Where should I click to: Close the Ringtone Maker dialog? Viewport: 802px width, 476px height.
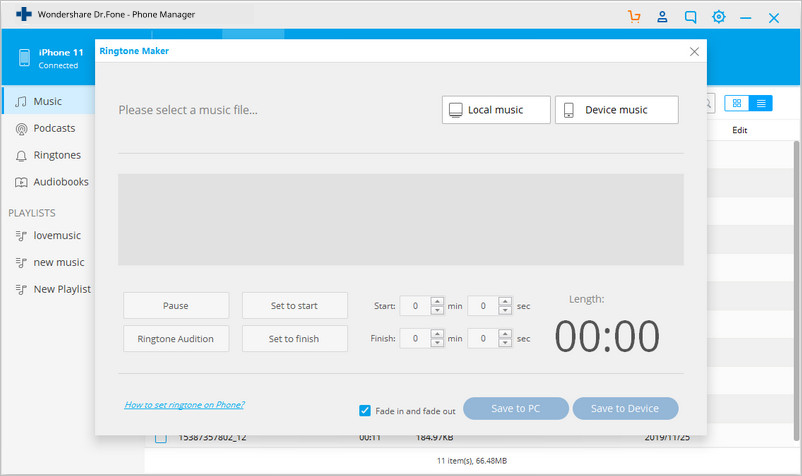pyautogui.click(x=694, y=52)
